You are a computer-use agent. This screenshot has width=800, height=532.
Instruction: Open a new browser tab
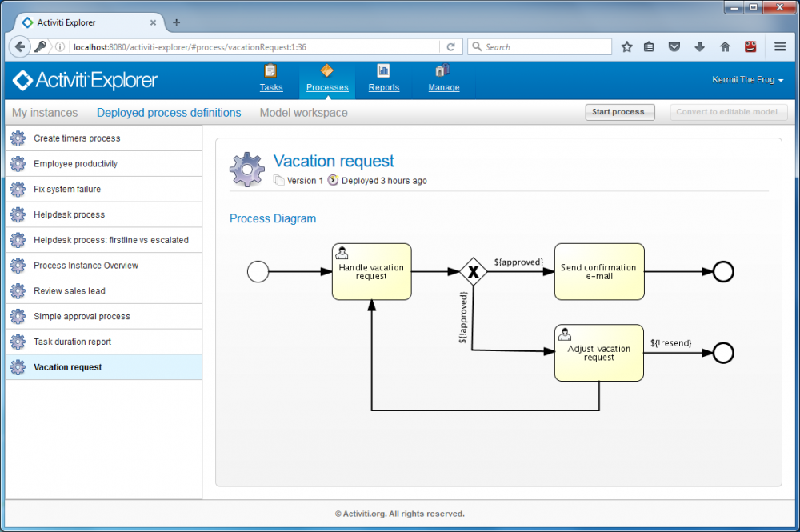[x=177, y=22]
